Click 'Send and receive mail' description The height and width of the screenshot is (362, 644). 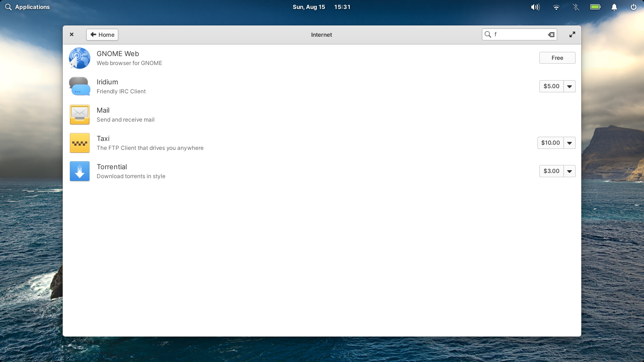coord(125,120)
